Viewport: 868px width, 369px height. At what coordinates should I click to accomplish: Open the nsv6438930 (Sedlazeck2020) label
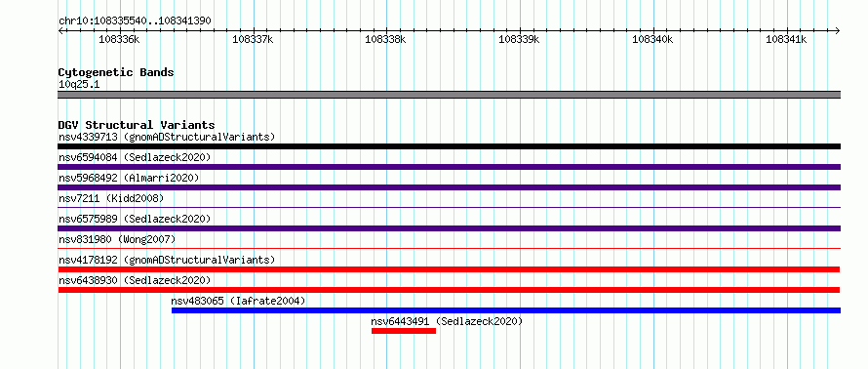(135, 280)
